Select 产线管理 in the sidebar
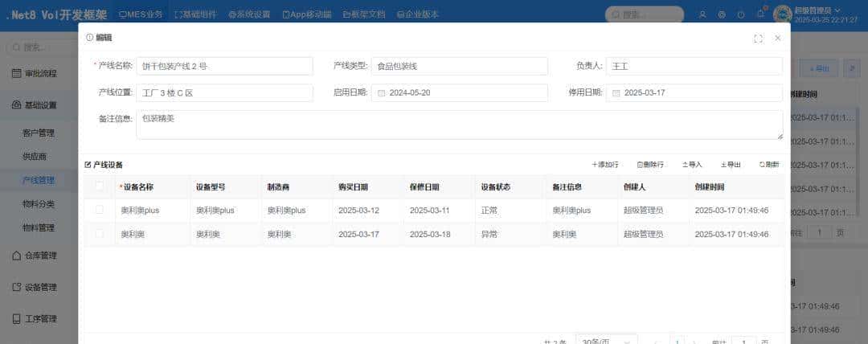 39,180
